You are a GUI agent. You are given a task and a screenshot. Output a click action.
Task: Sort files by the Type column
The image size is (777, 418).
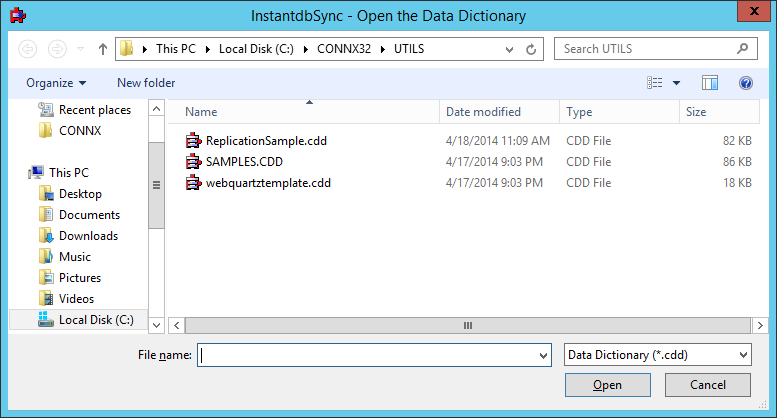point(619,112)
